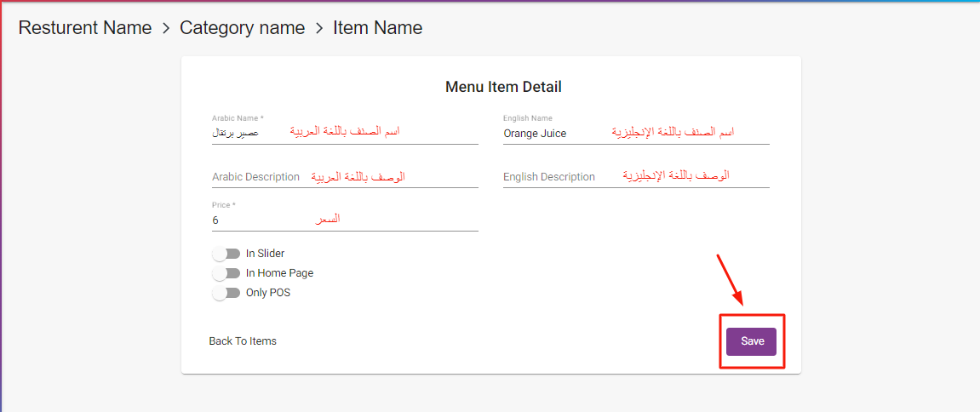Image resolution: width=980 pixels, height=412 pixels.
Task: Select the Arabic Description field
Action: point(344,177)
